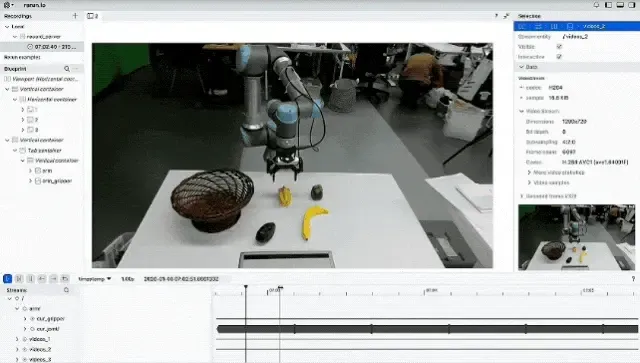Image resolution: width=640 pixels, height=363 pixels.
Task: Collapse the Horizontal container
Action: pos(15,99)
